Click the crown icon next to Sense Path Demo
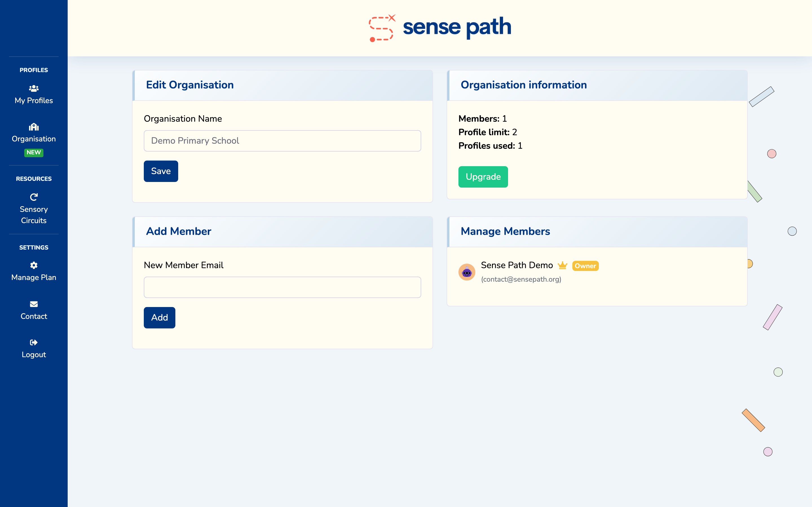 [563, 265]
